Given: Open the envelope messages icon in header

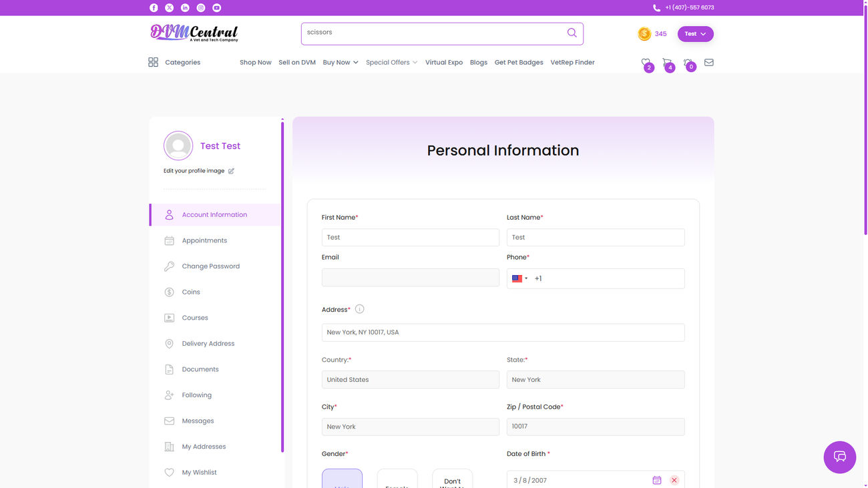Looking at the screenshot, I should tap(709, 63).
